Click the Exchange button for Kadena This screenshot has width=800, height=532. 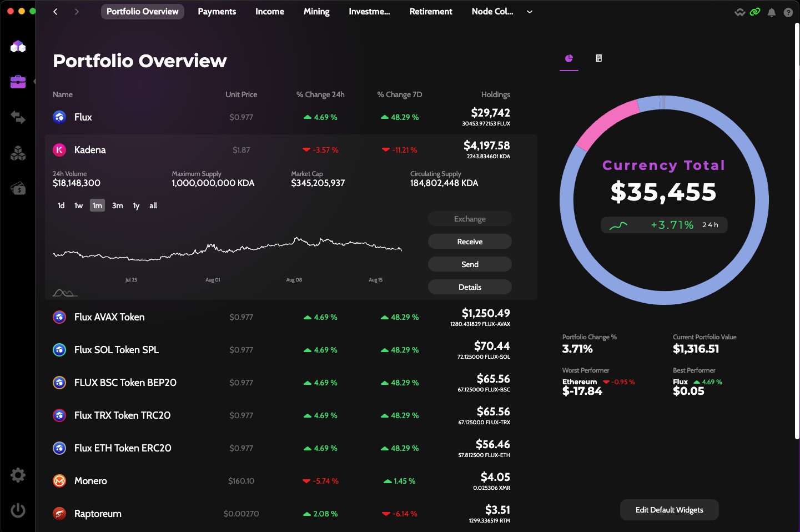click(470, 219)
